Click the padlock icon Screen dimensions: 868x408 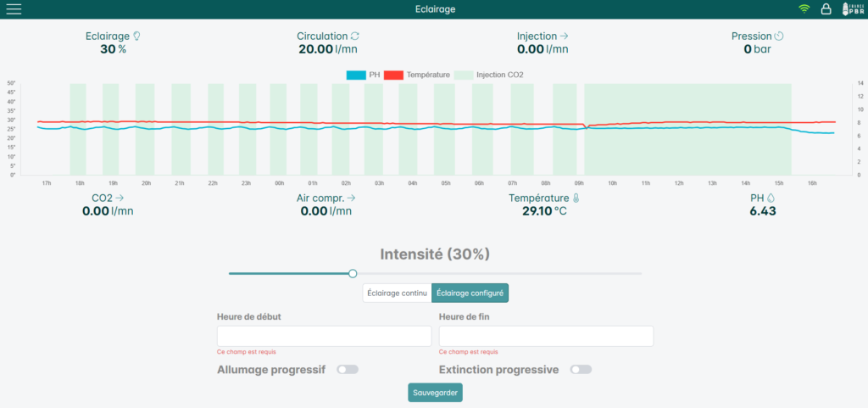[826, 8]
